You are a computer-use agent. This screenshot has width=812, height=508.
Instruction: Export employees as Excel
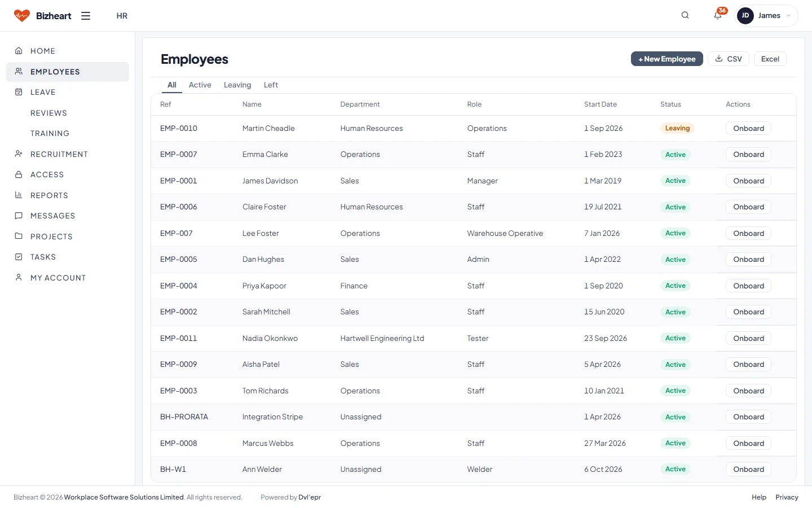pos(770,59)
